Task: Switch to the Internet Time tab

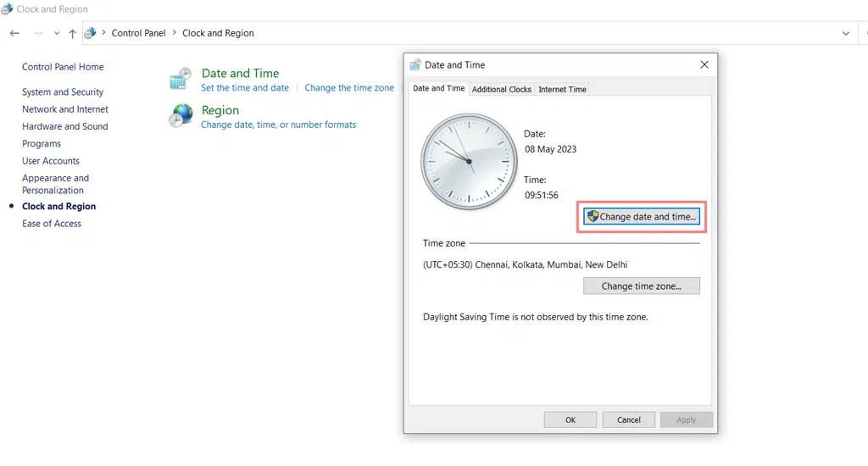Action: (x=562, y=89)
